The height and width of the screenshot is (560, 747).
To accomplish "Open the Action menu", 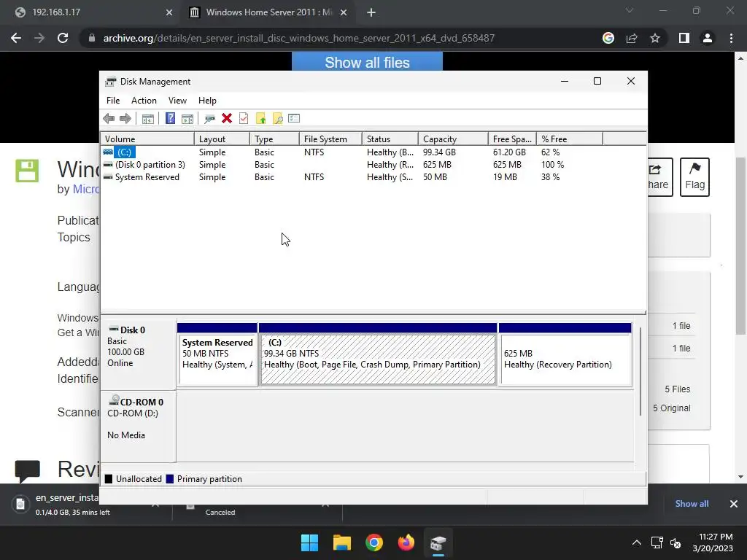I will click(144, 101).
